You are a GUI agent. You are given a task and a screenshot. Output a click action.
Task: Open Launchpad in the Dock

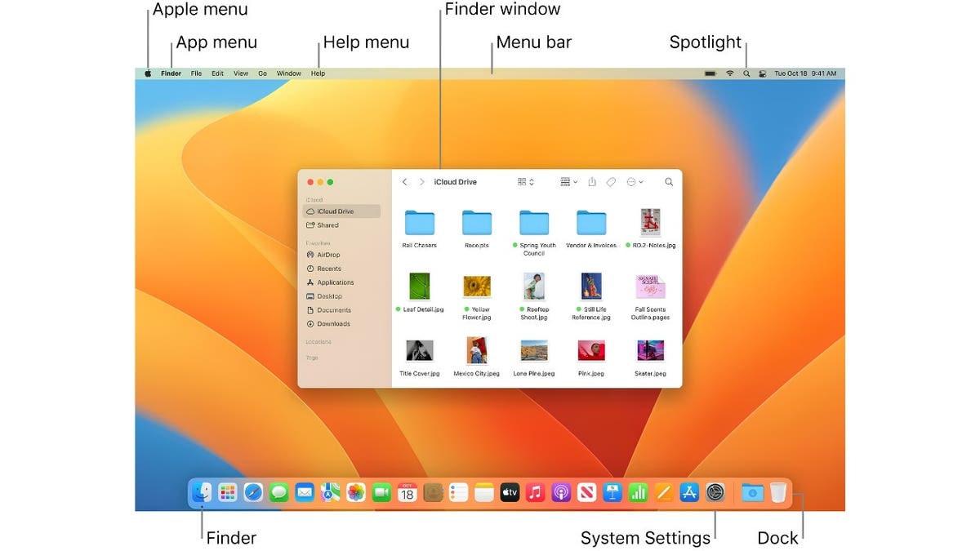coord(228,492)
